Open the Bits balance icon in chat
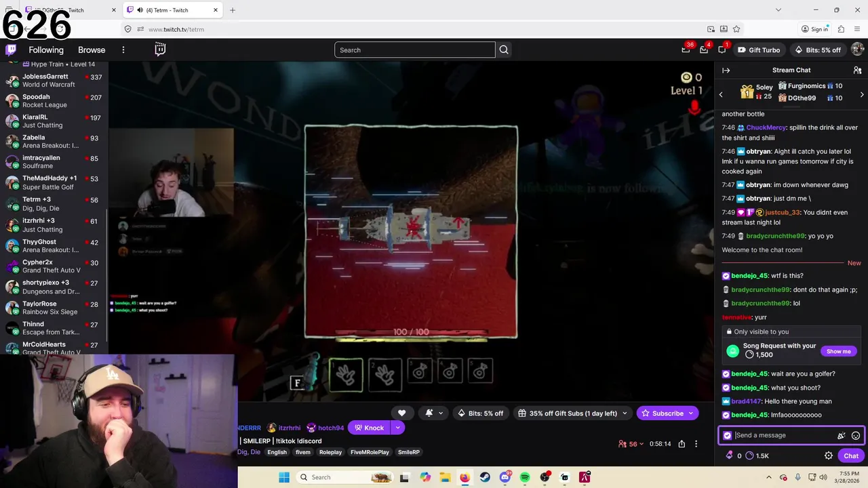Screen dimensions: 868x488 pyautogui.click(x=730, y=455)
